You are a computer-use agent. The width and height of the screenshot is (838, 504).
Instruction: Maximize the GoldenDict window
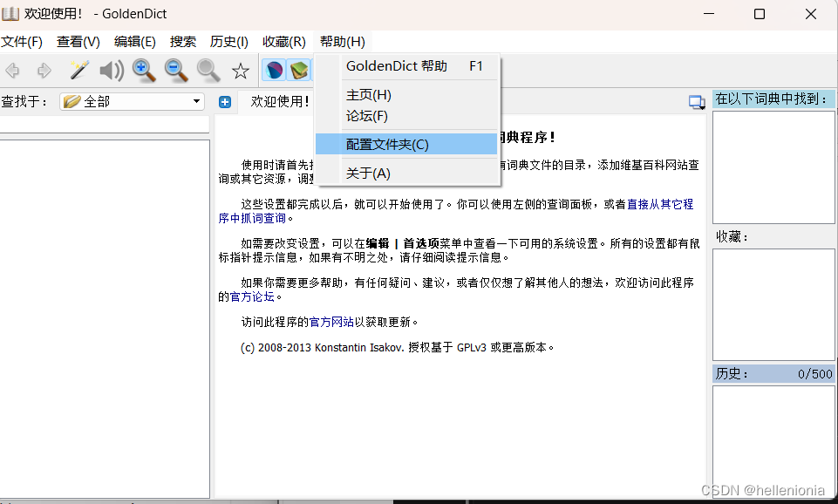(760, 14)
